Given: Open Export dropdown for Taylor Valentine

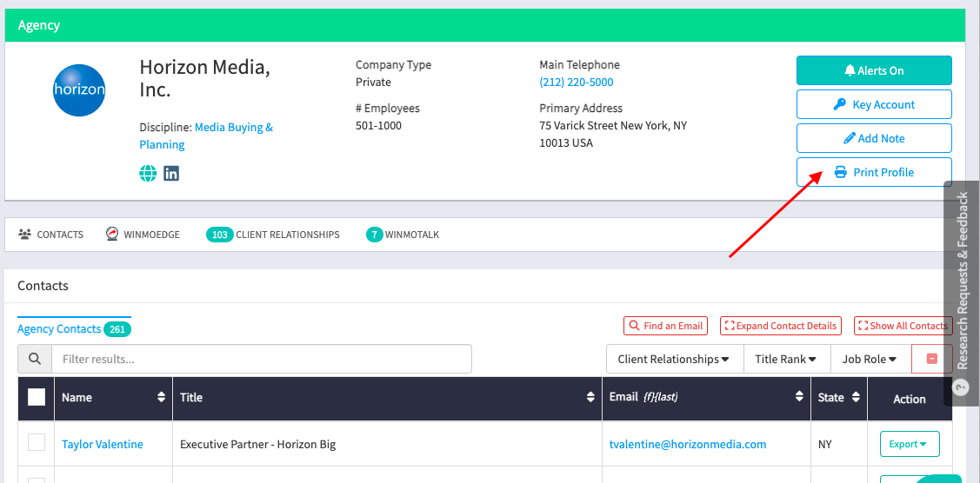Looking at the screenshot, I should pyautogui.click(x=910, y=444).
